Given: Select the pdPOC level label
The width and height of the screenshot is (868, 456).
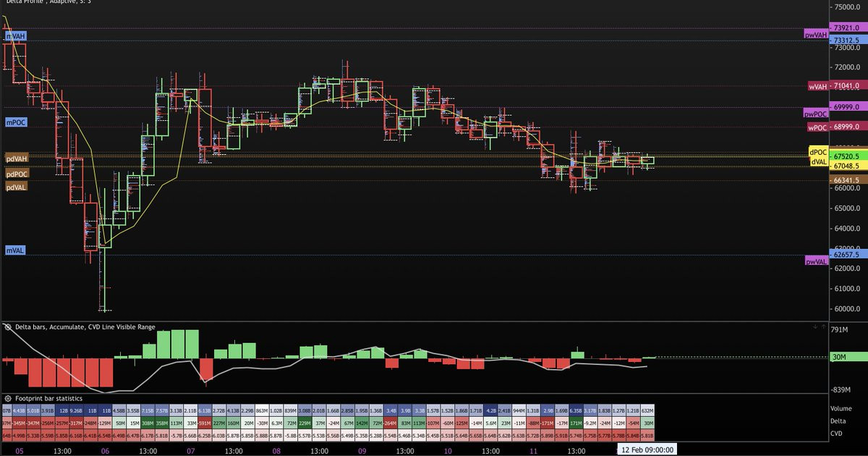Looking at the screenshot, I should pos(17,174).
